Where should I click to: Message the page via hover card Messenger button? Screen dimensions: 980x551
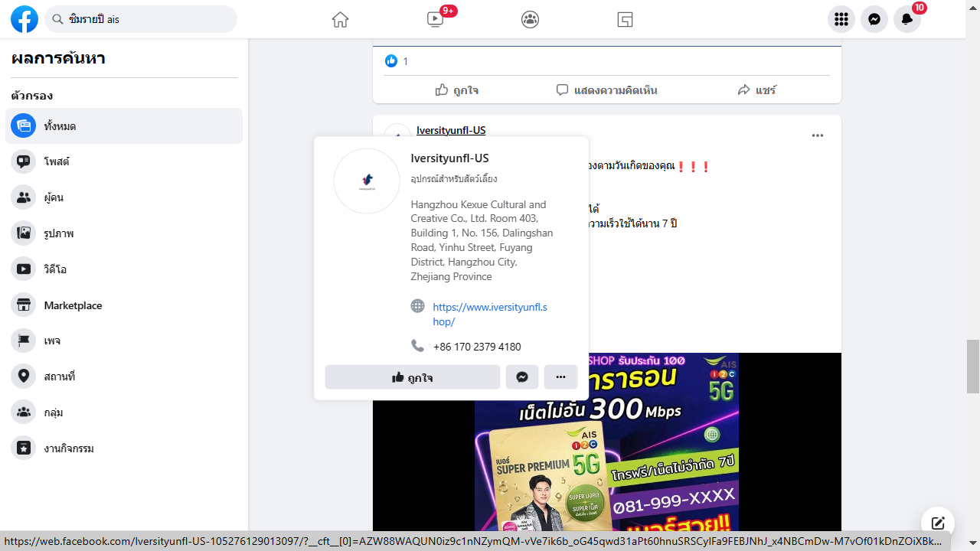pos(522,377)
